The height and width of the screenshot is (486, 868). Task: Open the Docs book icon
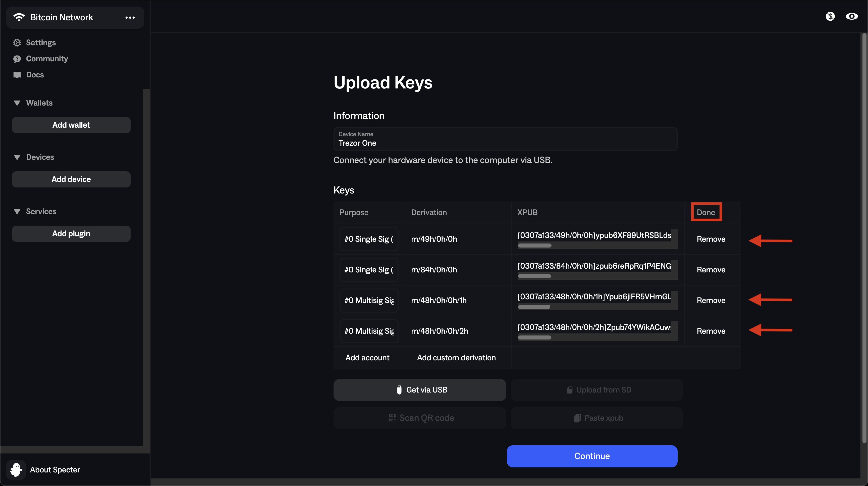17,75
